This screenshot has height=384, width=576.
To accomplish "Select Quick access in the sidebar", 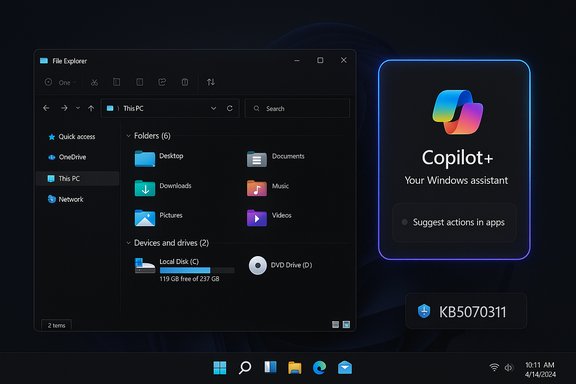I will click(72, 137).
